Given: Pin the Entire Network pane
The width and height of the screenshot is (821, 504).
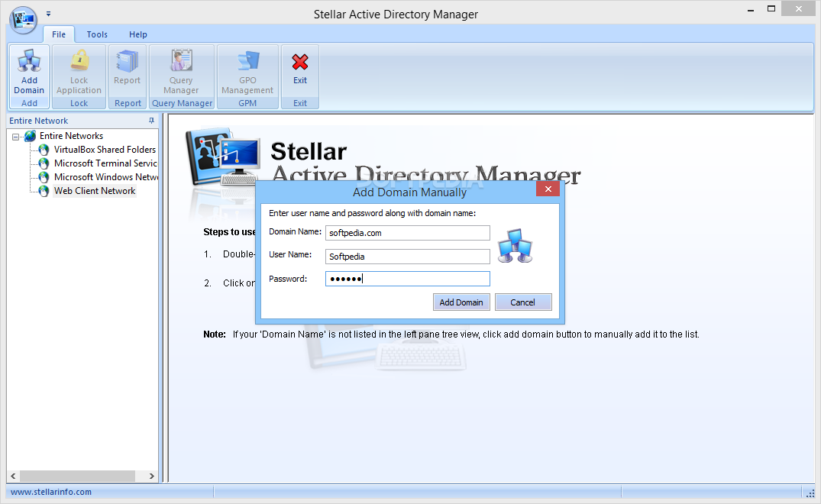Looking at the screenshot, I should pyautogui.click(x=151, y=121).
